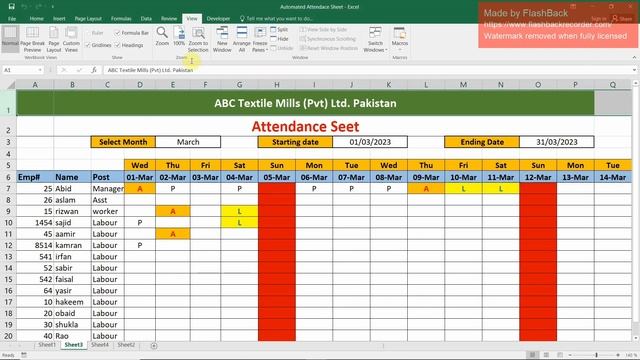Open a New Window
The width and height of the screenshot is (640, 360).
click(222, 39)
